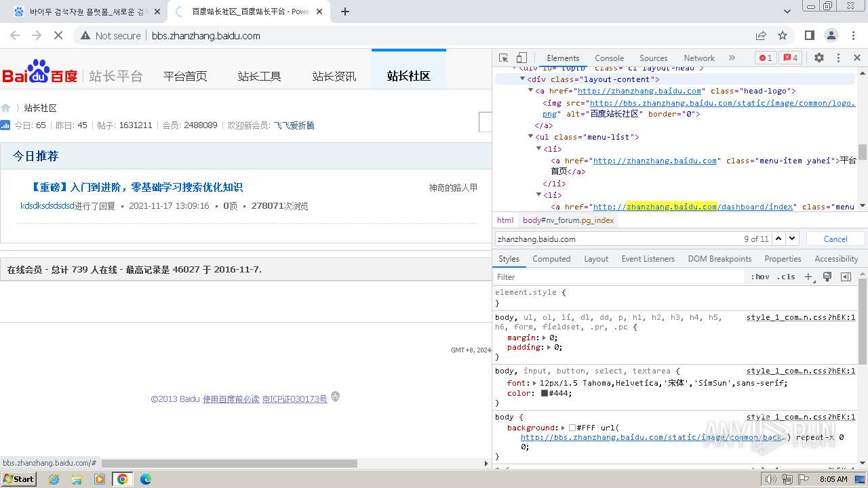This screenshot has width=868, height=488.
Task: Toggle :hov element state panel
Action: pyautogui.click(x=759, y=277)
